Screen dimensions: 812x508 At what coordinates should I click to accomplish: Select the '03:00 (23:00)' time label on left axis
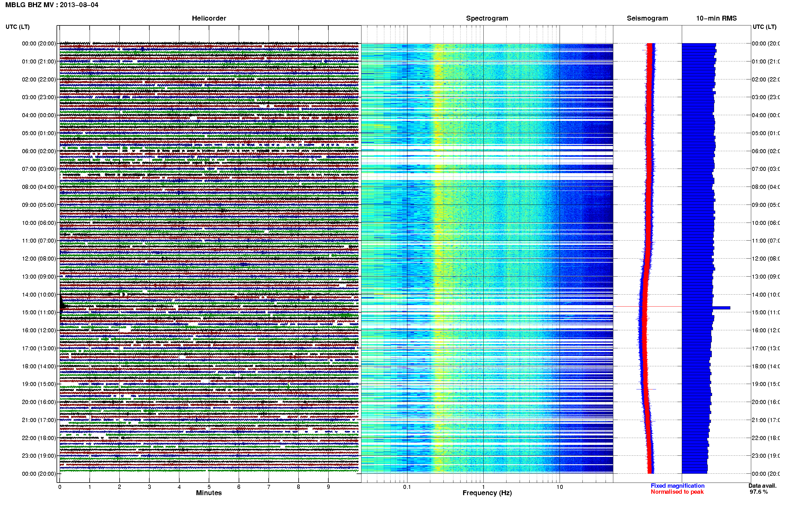tap(39, 97)
